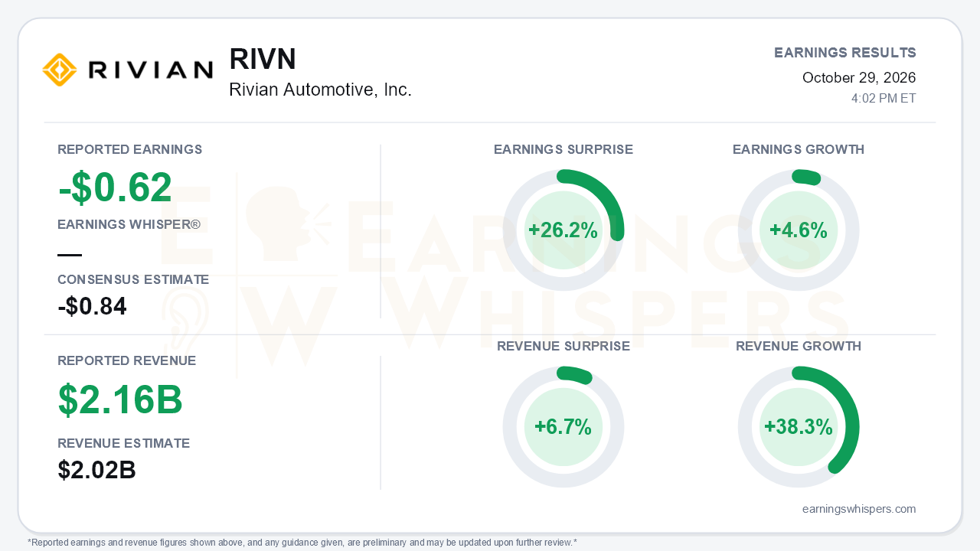Click the EARNINGS SURPRISE heading
Viewport: 980px width, 551px height.
pos(563,149)
